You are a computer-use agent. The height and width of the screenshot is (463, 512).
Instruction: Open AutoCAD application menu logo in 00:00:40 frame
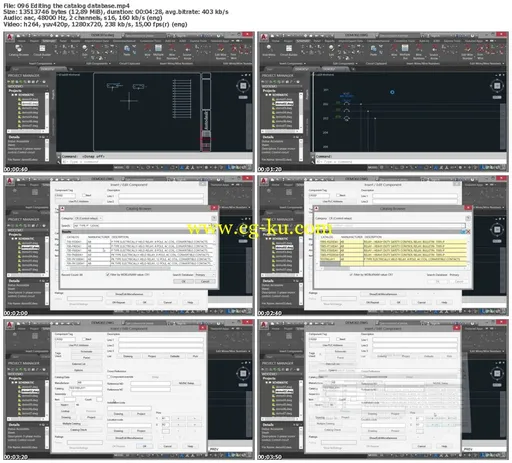click(x=10, y=37)
